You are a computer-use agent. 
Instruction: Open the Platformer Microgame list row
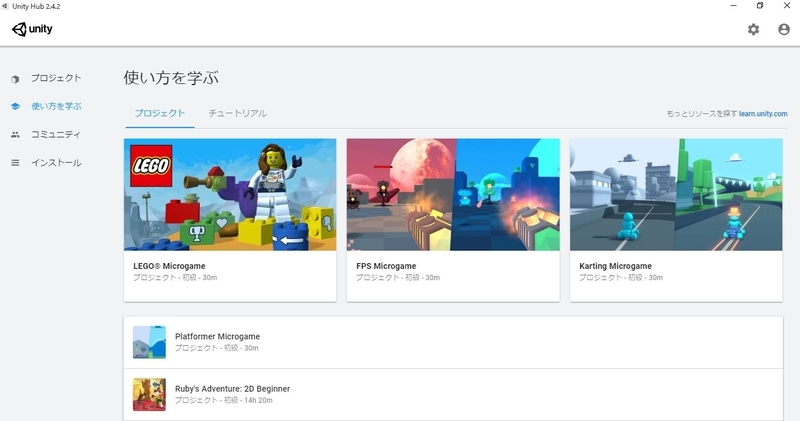coord(453,342)
